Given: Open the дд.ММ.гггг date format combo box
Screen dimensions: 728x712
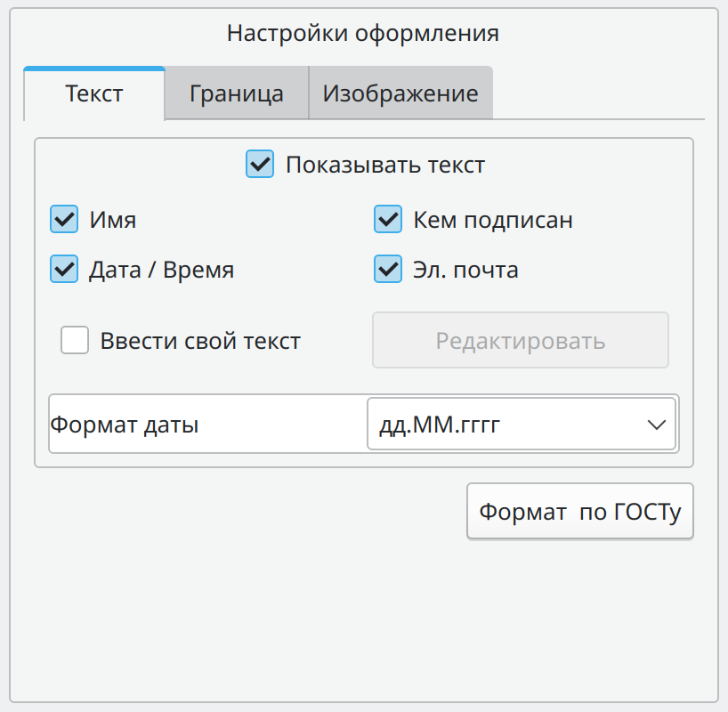Looking at the screenshot, I should tap(522, 424).
